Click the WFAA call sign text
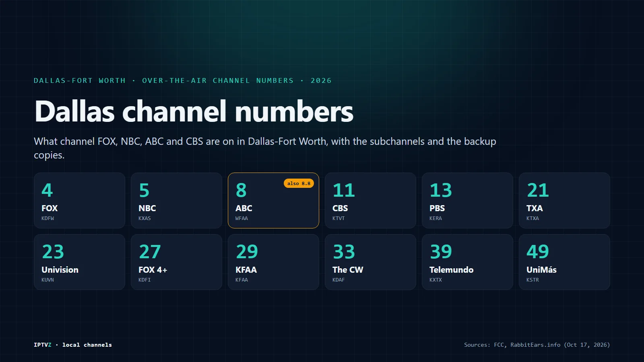This screenshot has height=362, width=644. 242,218
